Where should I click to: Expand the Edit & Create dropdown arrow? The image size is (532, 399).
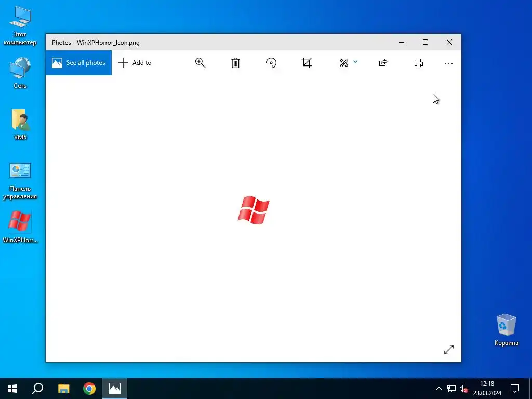click(355, 62)
